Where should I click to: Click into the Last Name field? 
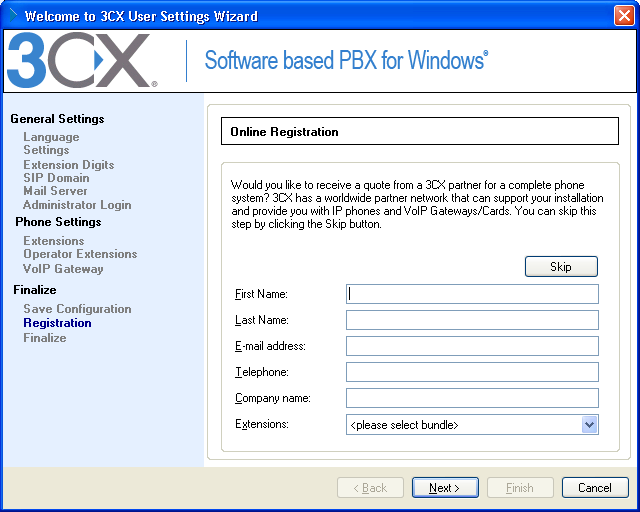472,320
